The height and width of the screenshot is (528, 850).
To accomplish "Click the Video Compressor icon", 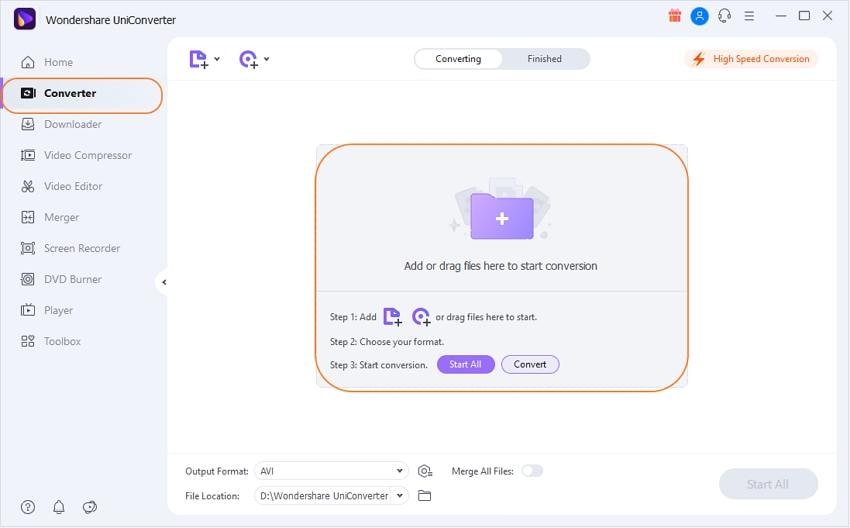I will [28, 155].
